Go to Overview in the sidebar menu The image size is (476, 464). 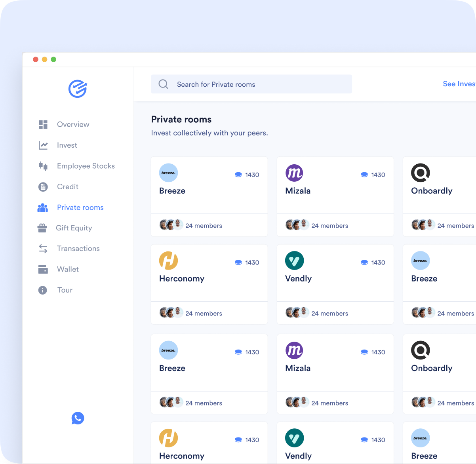[x=73, y=124]
